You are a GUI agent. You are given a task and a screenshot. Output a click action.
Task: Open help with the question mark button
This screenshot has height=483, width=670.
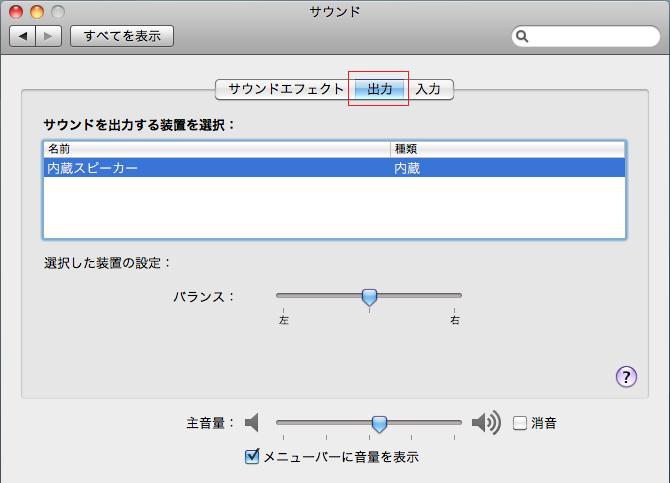click(626, 377)
